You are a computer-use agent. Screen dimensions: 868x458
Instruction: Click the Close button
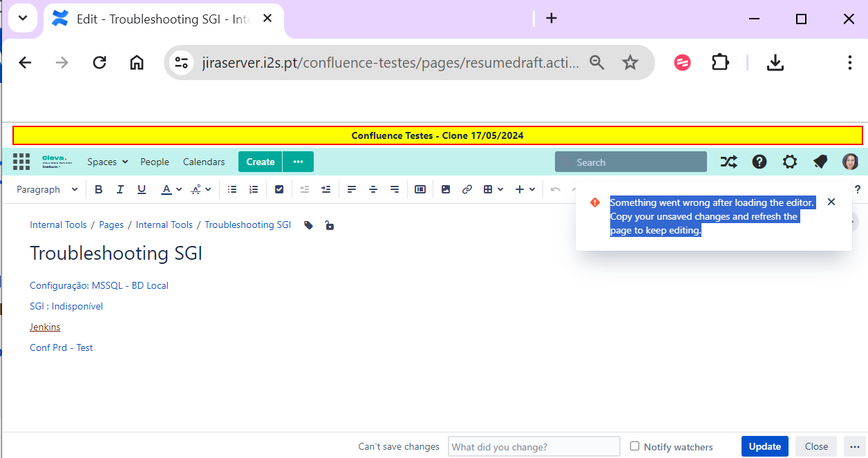point(816,446)
